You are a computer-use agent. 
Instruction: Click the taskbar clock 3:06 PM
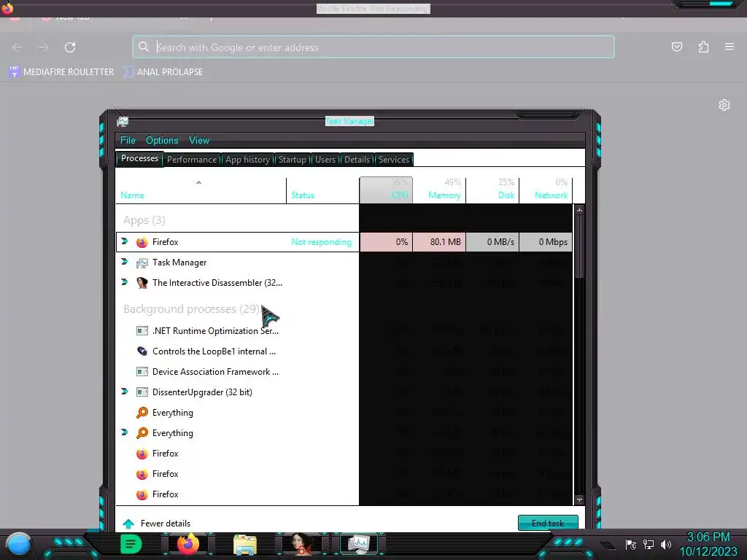[708, 537]
